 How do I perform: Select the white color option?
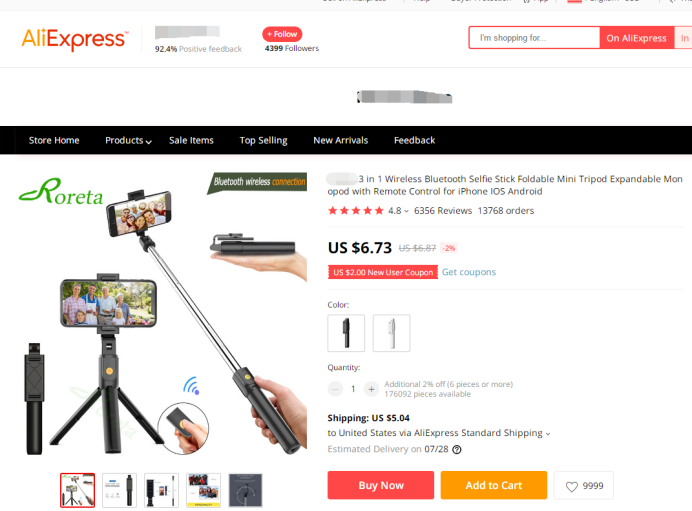391,333
